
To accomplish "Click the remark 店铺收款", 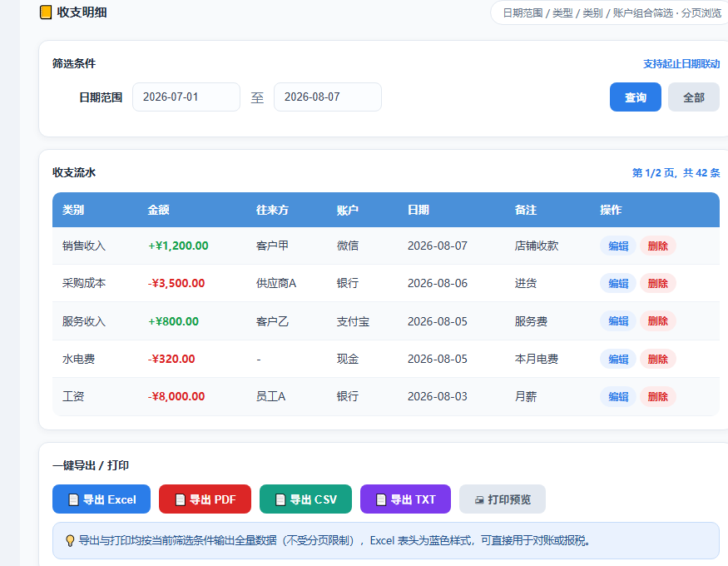I will (x=537, y=246).
